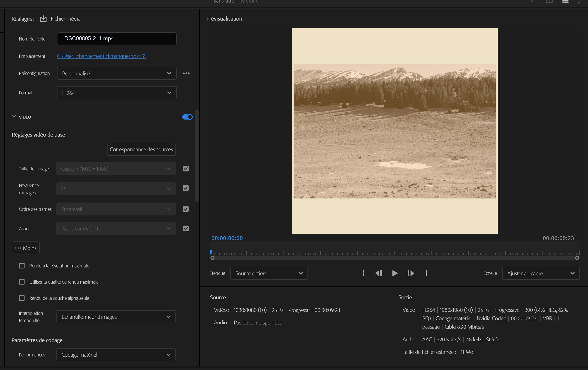Viewport: 588px width, 370px height.
Task: Click the Fichier média export icon
Action: click(43, 19)
